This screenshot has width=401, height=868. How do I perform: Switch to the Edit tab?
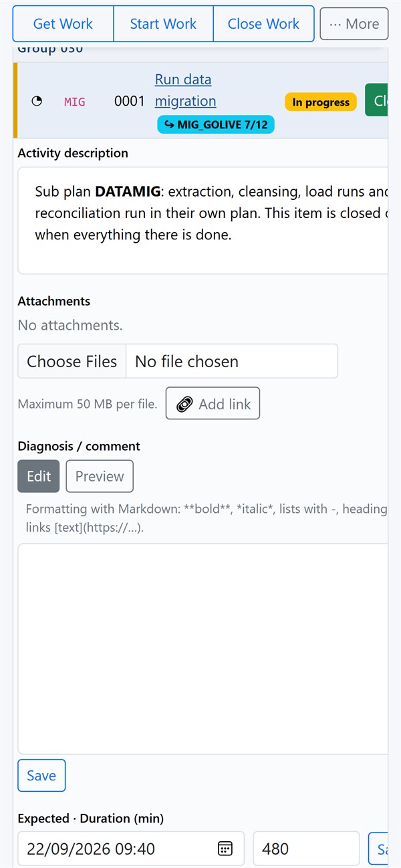(x=39, y=476)
